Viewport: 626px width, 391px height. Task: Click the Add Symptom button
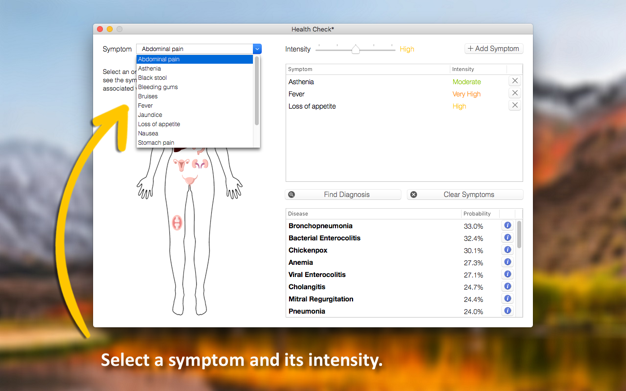[493, 48]
